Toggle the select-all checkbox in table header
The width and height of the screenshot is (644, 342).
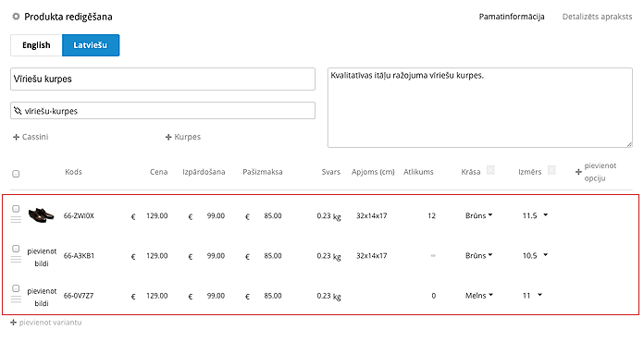click(16, 174)
